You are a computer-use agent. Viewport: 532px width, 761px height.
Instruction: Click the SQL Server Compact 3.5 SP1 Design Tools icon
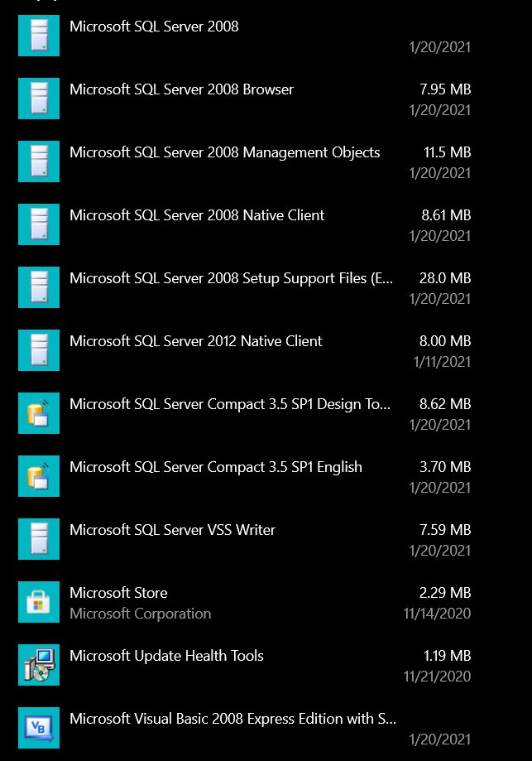click(39, 413)
